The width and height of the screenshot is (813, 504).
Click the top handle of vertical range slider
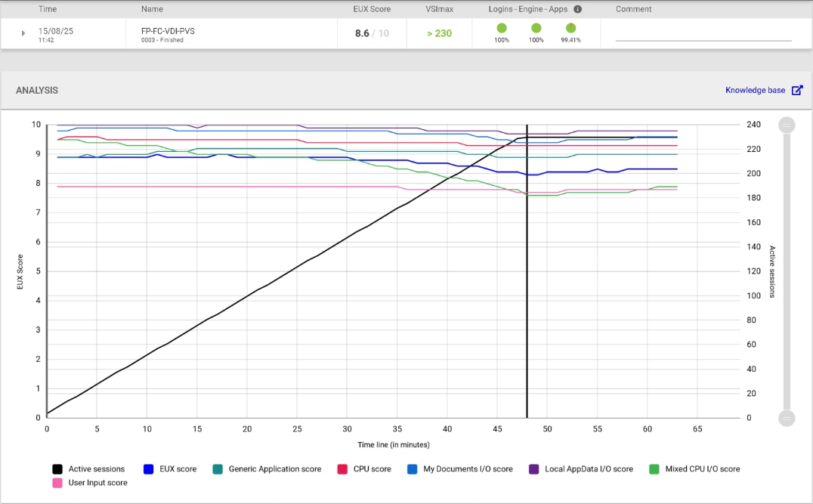[787, 125]
